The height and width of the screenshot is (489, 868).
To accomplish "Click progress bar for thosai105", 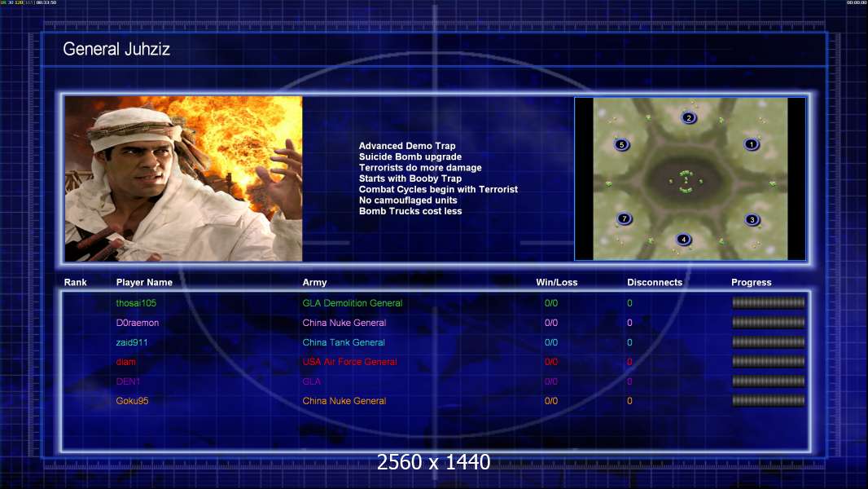I will [769, 302].
